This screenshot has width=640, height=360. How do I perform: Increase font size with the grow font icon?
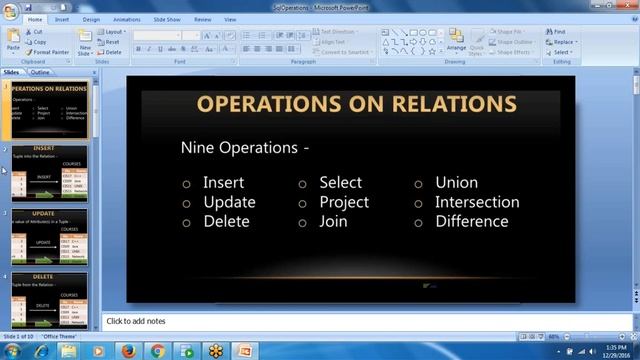(207, 36)
